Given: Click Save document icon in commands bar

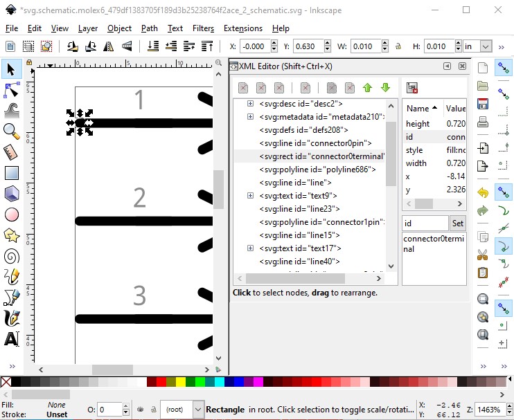Looking at the screenshot, I should point(483,104).
